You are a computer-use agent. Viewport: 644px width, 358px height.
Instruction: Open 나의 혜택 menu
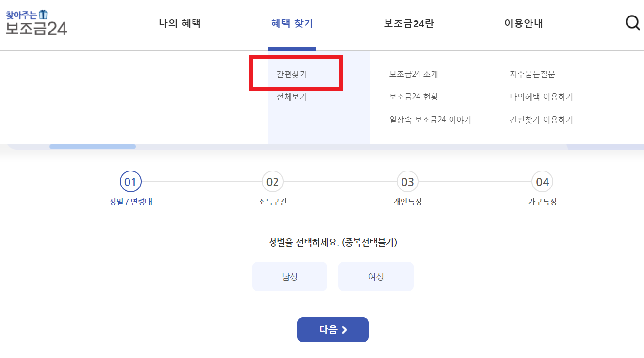pyautogui.click(x=179, y=23)
